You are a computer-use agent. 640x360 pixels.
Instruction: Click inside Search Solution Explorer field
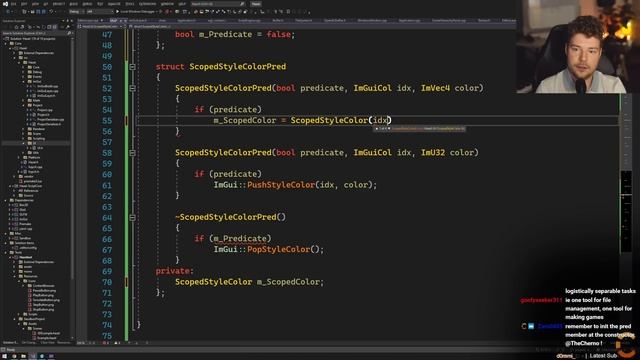pos(34,33)
